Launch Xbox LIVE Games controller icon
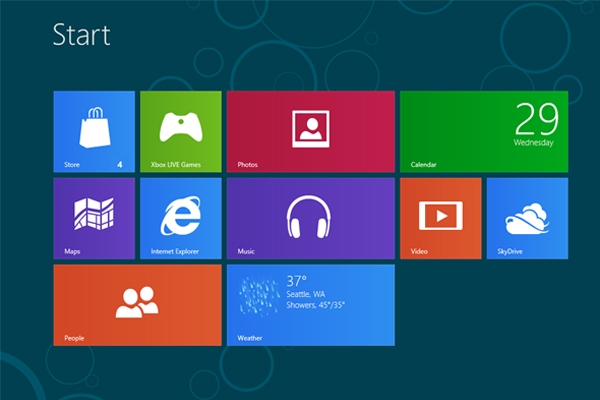600x400 pixels. click(x=181, y=127)
